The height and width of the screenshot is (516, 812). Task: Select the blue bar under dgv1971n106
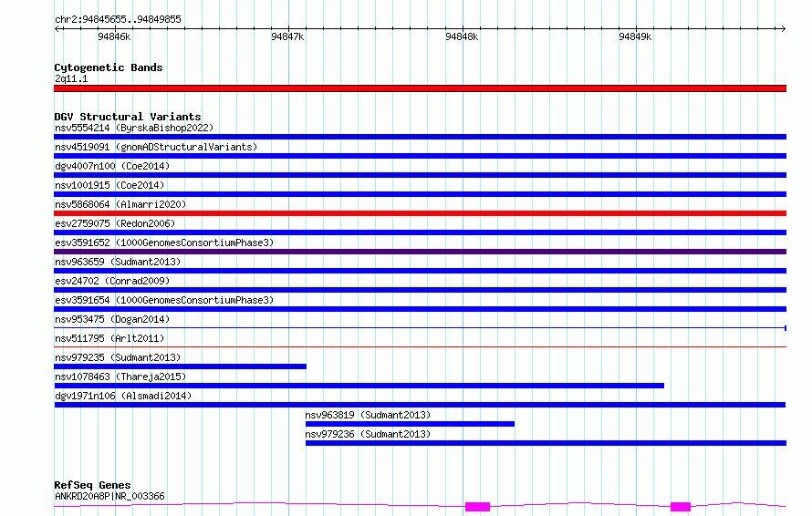(x=420, y=405)
